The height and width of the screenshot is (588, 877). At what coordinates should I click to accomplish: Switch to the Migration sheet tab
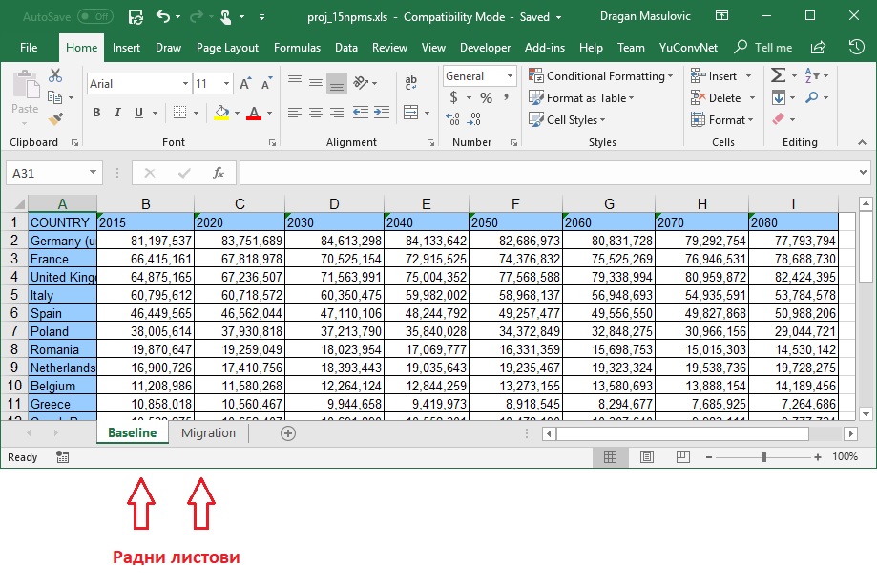pos(208,433)
